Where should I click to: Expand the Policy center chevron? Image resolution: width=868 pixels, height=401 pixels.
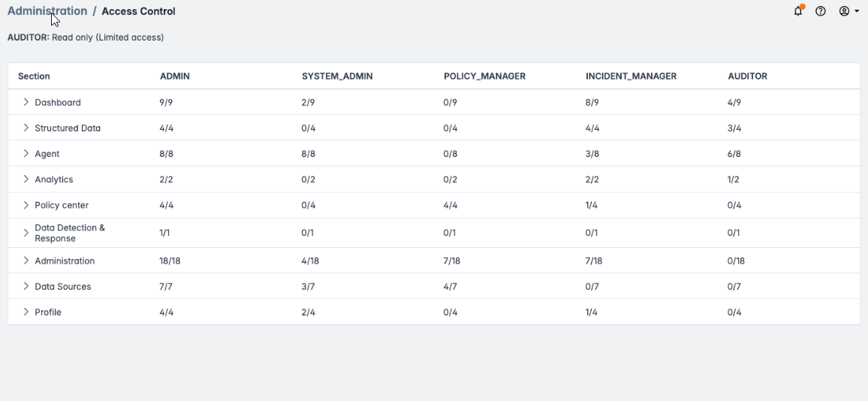pos(26,205)
